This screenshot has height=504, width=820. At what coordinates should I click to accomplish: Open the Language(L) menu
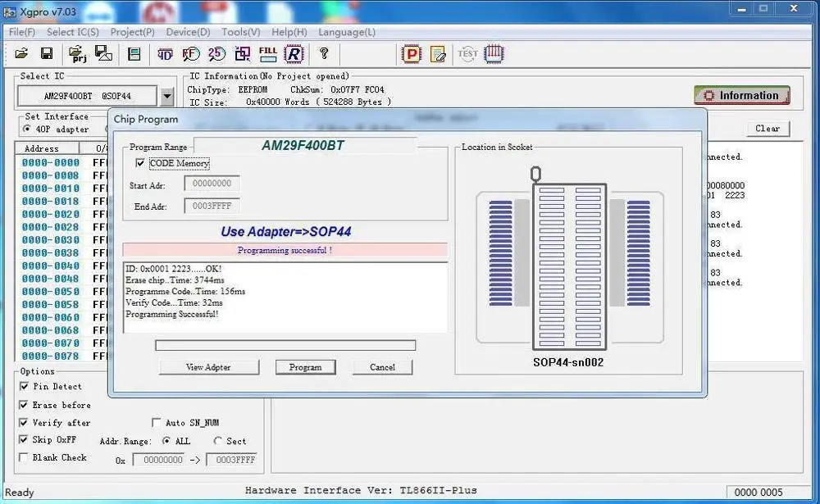347,33
